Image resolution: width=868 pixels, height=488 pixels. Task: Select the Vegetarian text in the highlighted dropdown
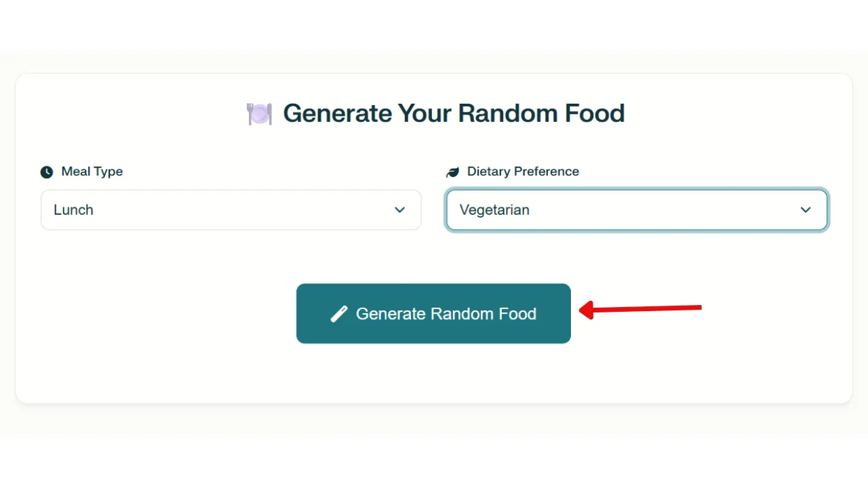pyautogui.click(x=494, y=210)
